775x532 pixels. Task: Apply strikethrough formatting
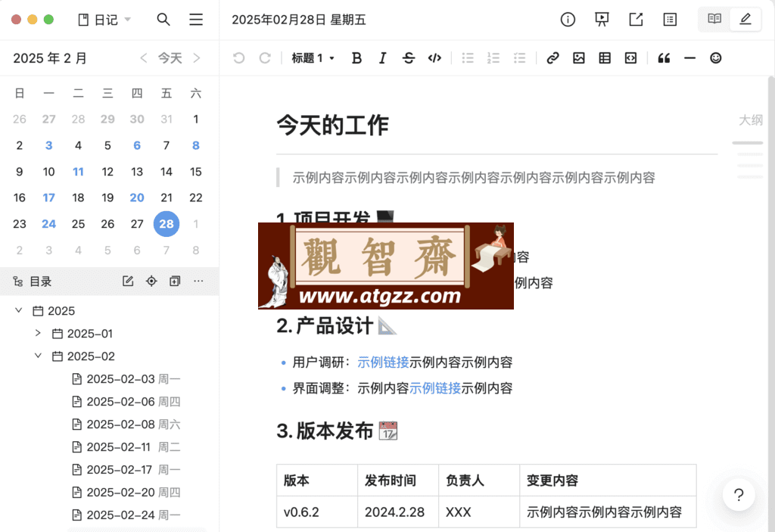tap(408, 58)
